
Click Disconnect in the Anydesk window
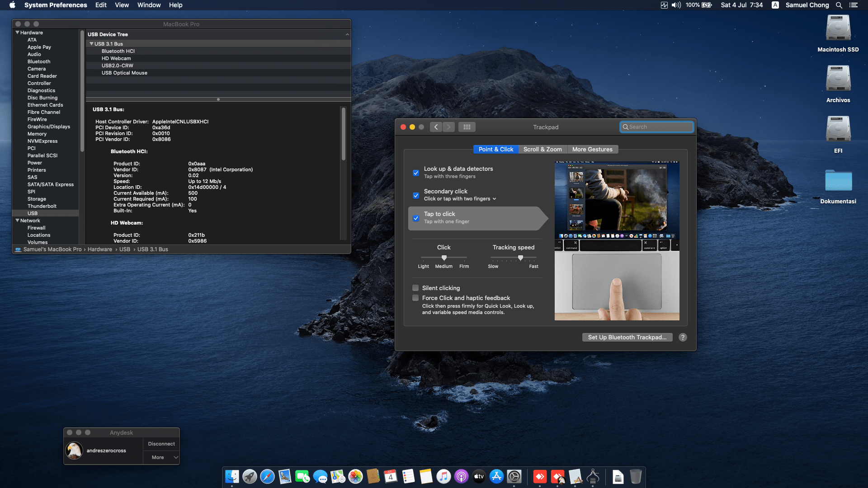click(161, 444)
